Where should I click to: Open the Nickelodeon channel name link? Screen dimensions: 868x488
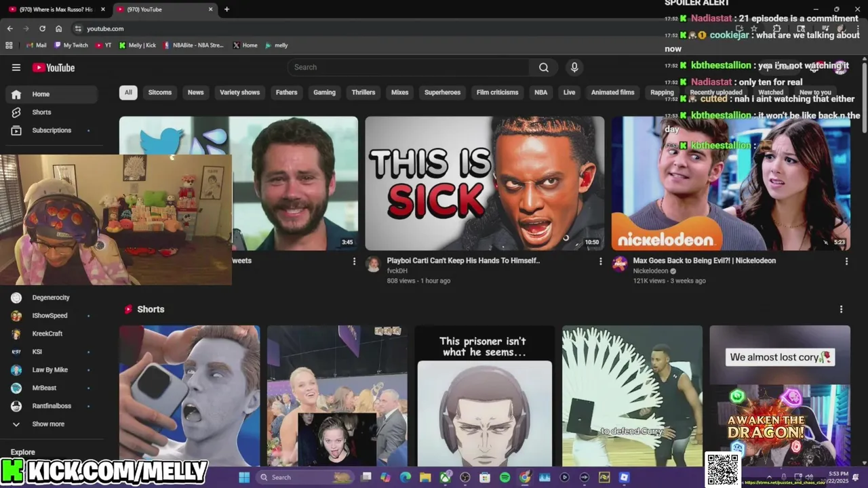[x=650, y=271]
